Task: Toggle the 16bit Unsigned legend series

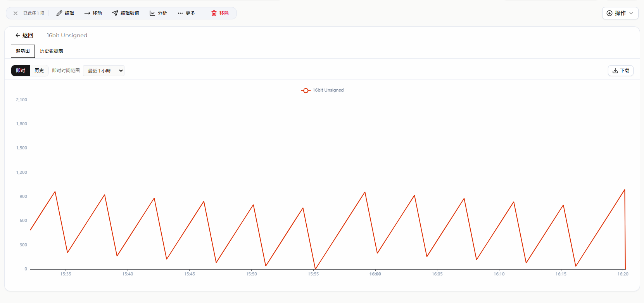Action: pyautogui.click(x=328, y=90)
